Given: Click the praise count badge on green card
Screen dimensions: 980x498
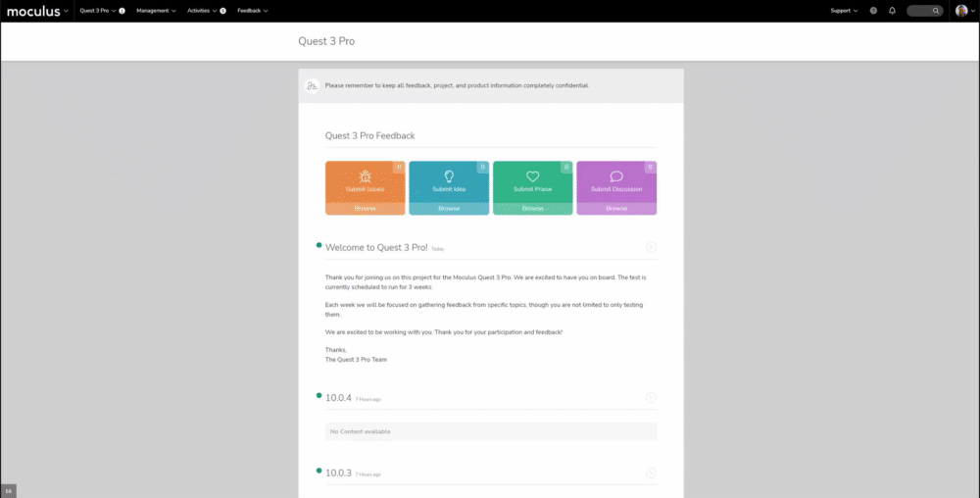Looking at the screenshot, I should [x=566, y=167].
